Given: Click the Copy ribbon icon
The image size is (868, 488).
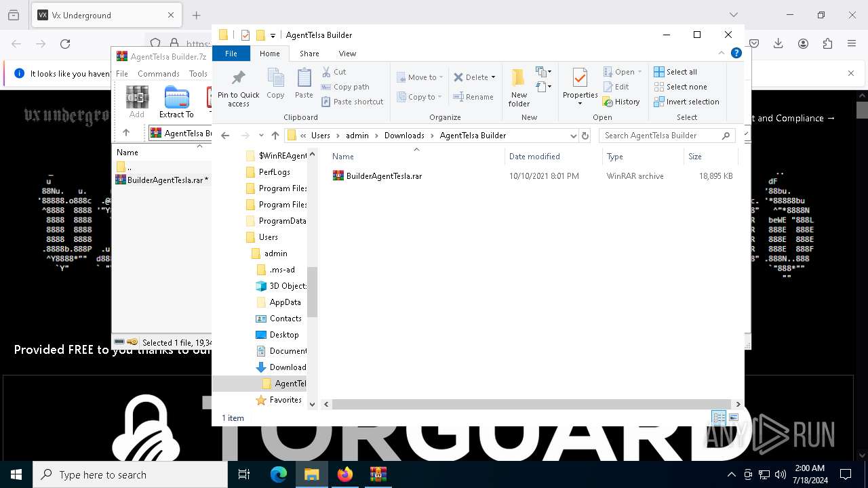Looking at the screenshot, I should coord(275,85).
